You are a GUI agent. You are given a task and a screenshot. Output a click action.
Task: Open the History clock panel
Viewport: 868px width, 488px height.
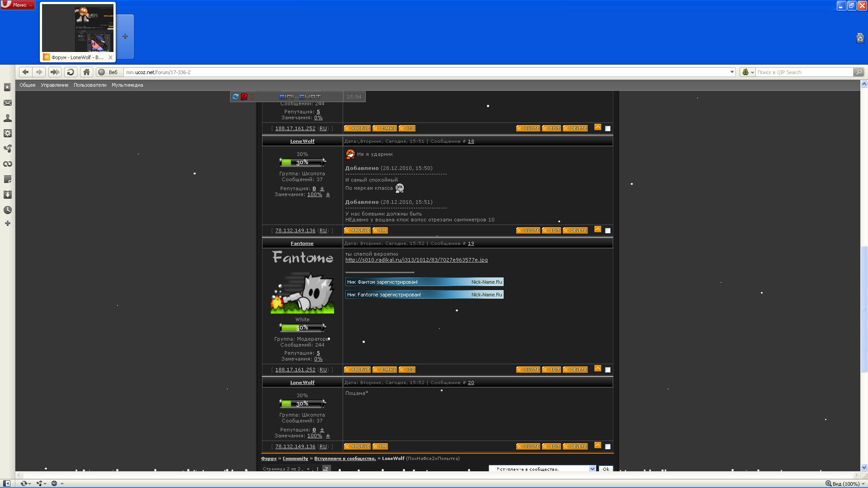(8, 210)
